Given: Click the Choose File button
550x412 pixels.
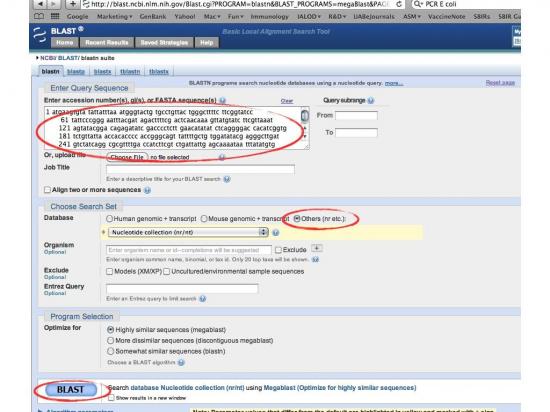Looking at the screenshot, I should tap(127, 157).
